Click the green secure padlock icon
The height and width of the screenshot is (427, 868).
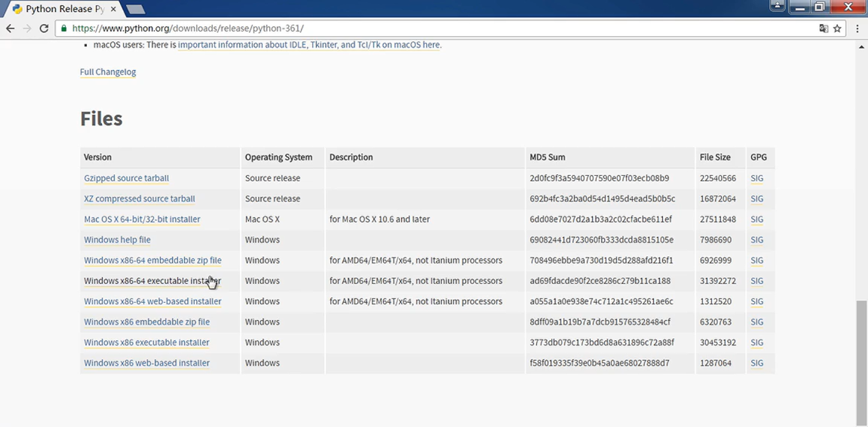click(64, 28)
